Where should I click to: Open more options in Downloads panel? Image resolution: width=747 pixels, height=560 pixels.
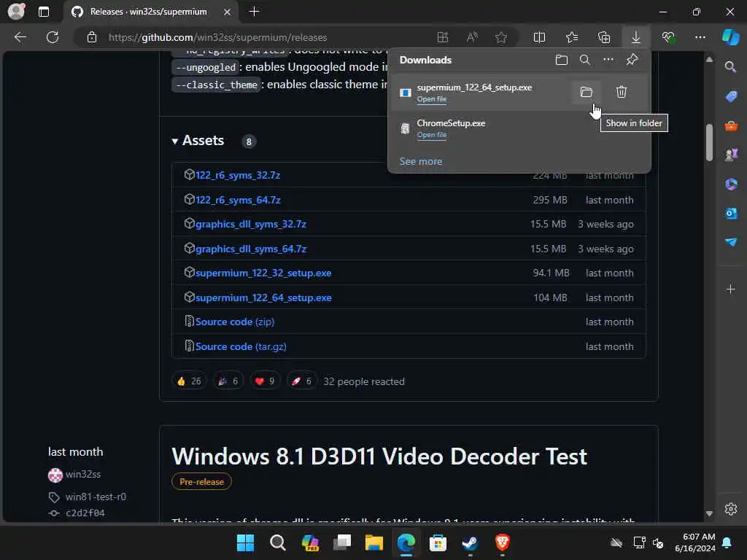point(608,60)
